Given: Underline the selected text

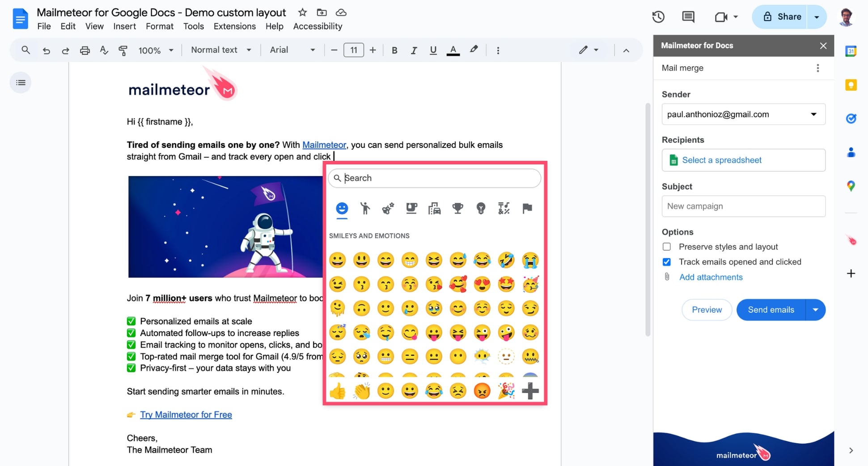Looking at the screenshot, I should click(x=433, y=50).
